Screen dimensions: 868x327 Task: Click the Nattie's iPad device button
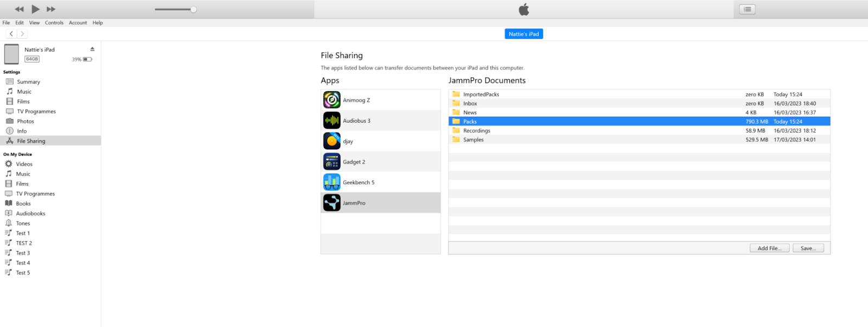pyautogui.click(x=524, y=34)
